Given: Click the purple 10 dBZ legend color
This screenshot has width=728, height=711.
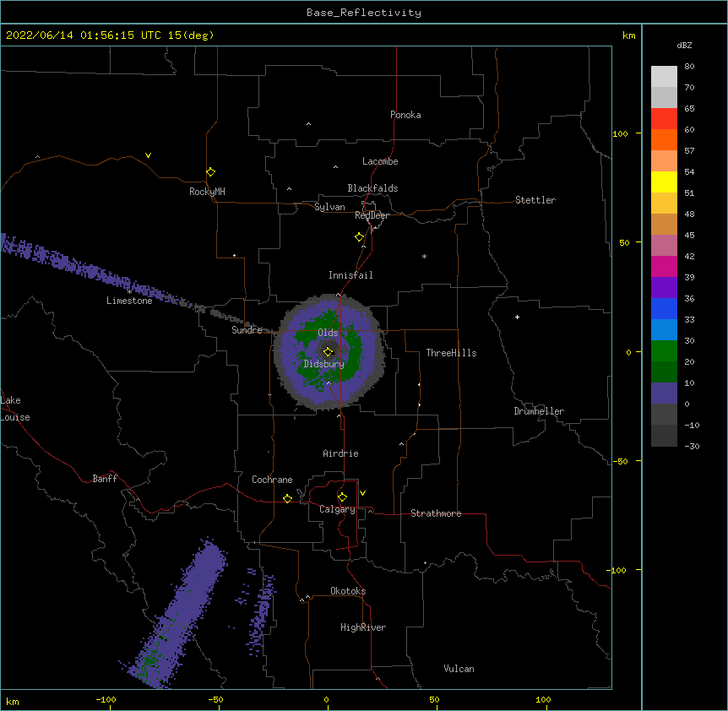Looking at the screenshot, I should pos(664,393).
